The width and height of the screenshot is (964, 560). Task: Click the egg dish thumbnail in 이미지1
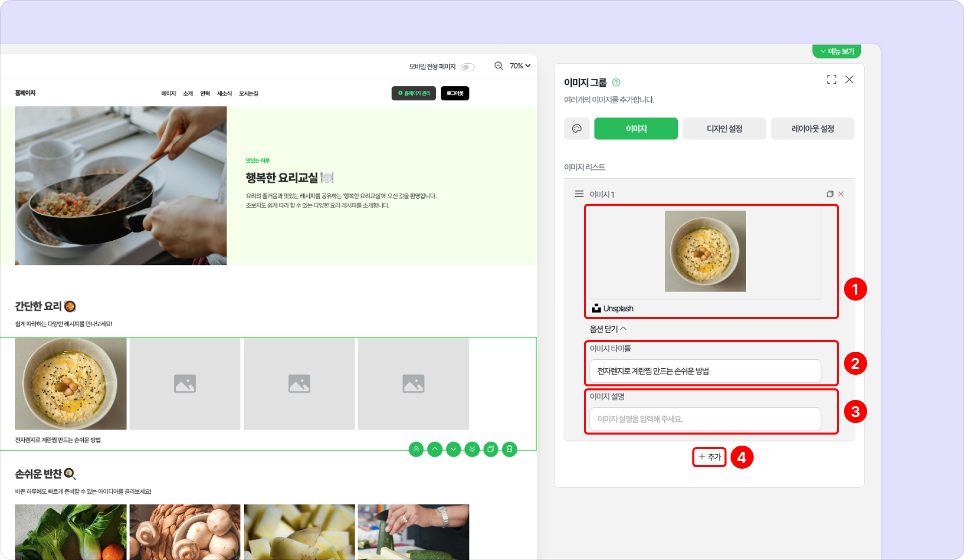pos(705,251)
